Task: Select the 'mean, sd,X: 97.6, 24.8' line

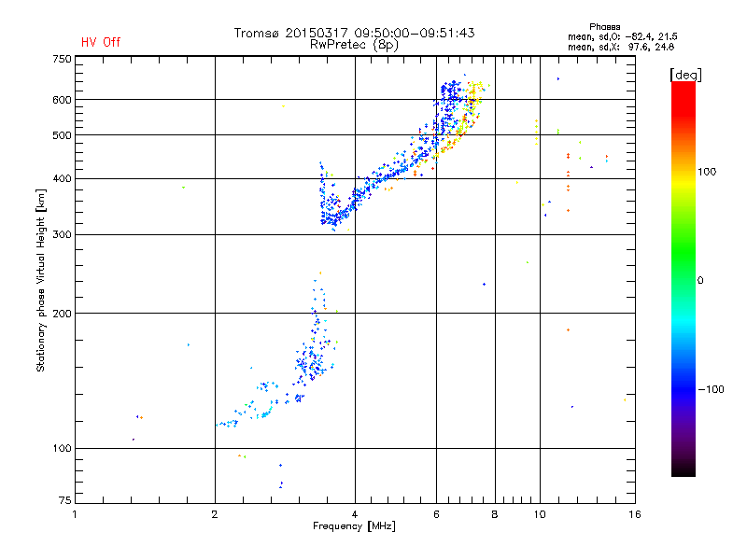Action: (x=621, y=47)
